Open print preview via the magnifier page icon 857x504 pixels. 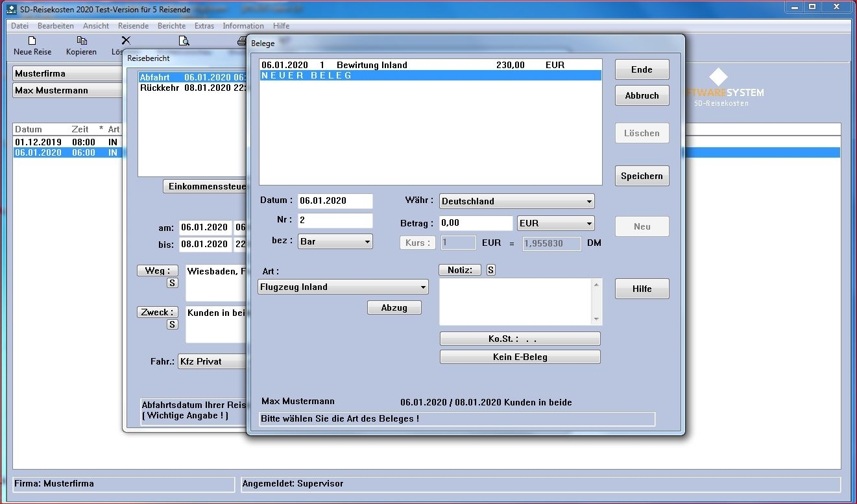pyautogui.click(x=184, y=42)
